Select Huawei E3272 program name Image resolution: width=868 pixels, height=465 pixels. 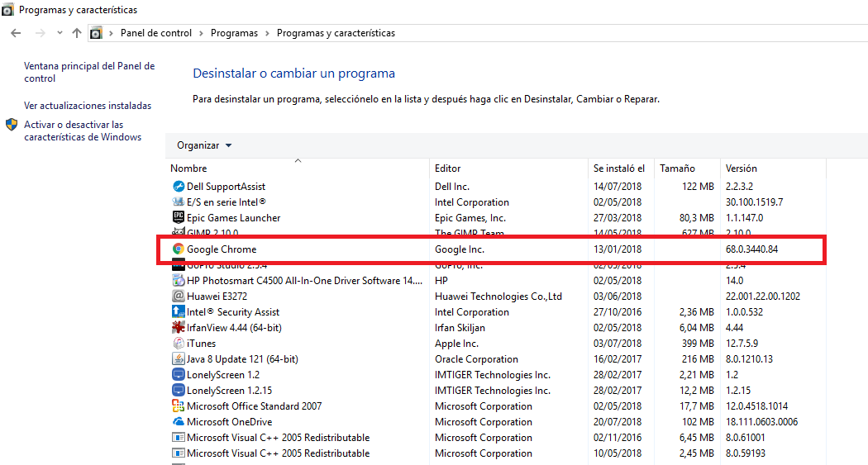click(217, 297)
